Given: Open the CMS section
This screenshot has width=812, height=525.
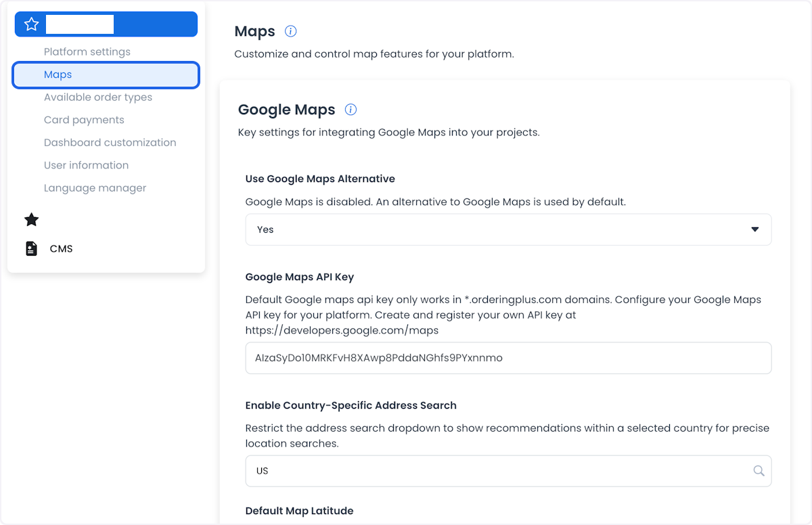Looking at the screenshot, I should (61, 249).
